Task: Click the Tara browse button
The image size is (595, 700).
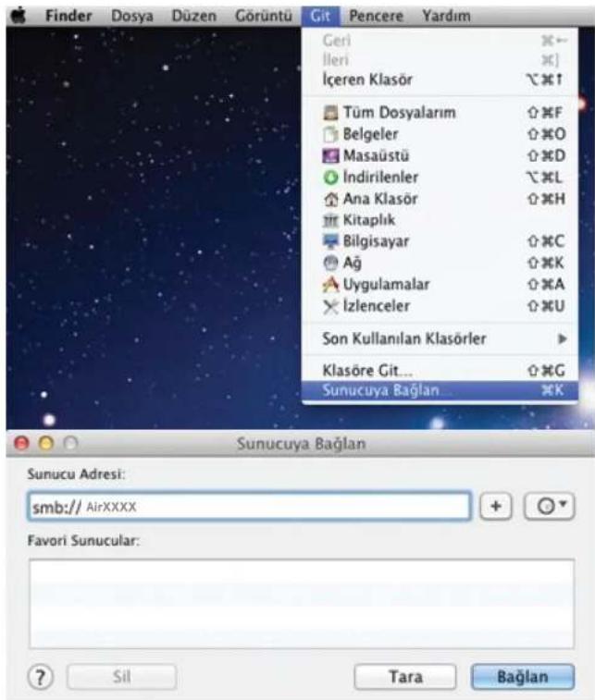Action: (x=405, y=677)
